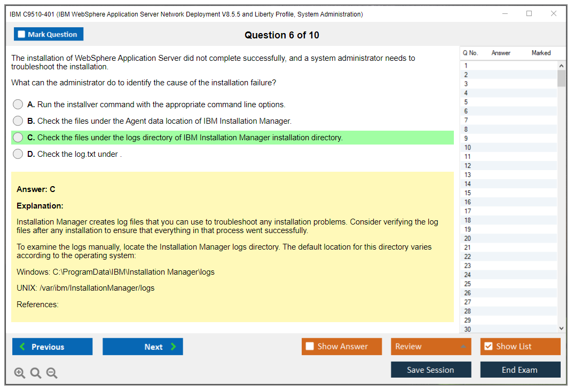
Task: Advance to the next question
Action: point(143,347)
